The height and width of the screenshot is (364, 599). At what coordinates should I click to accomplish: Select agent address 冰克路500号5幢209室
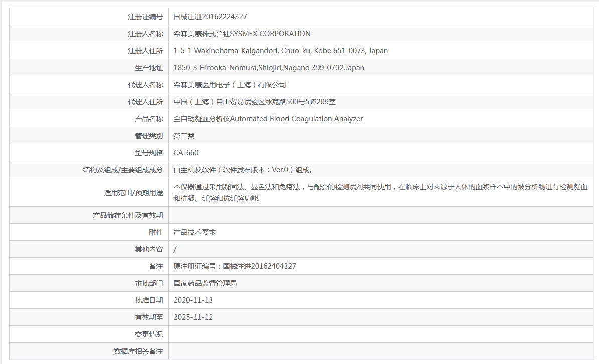click(x=255, y=102)
